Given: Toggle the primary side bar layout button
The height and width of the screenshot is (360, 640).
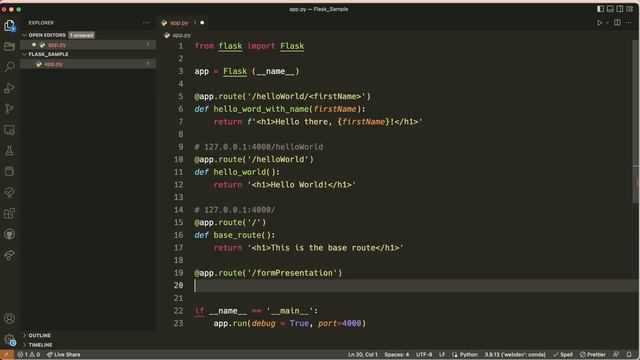Looking at the screenshot, I should click(x=600, y=9).
